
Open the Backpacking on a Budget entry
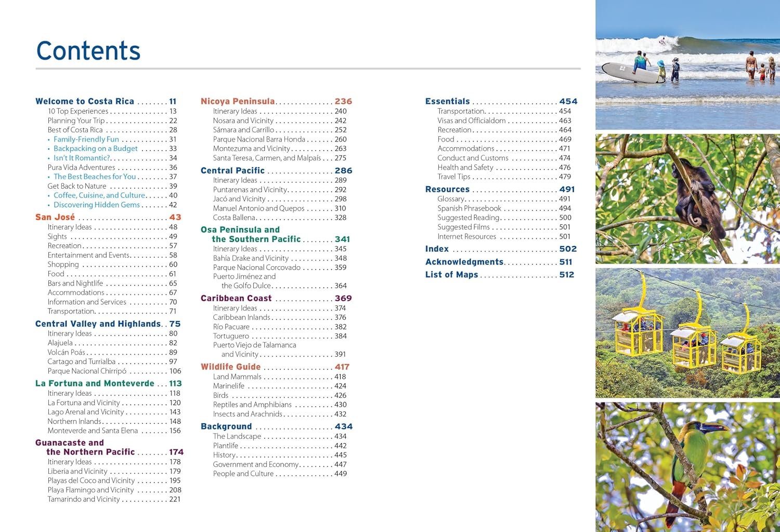[96, 149]
